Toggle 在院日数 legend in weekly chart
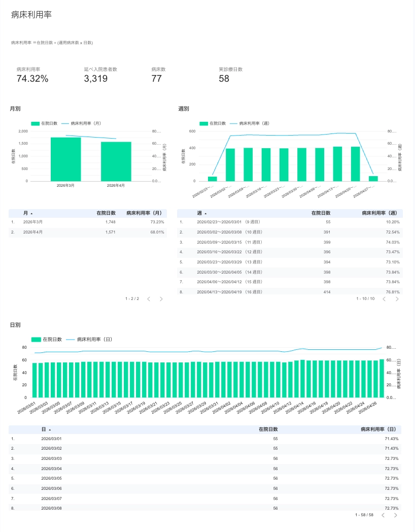The height and width of the screenshot is (532, 415). 213,123
